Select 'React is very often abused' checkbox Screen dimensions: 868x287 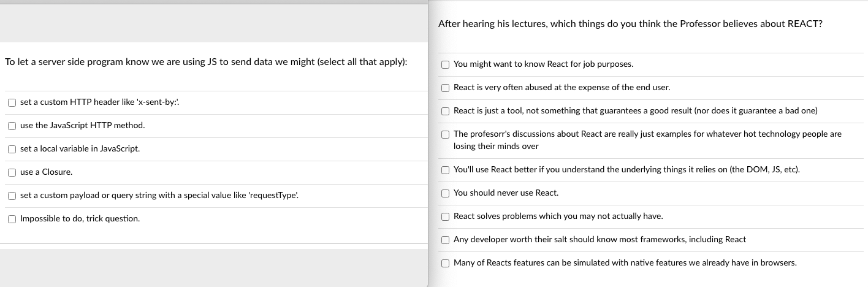[446, 88]
